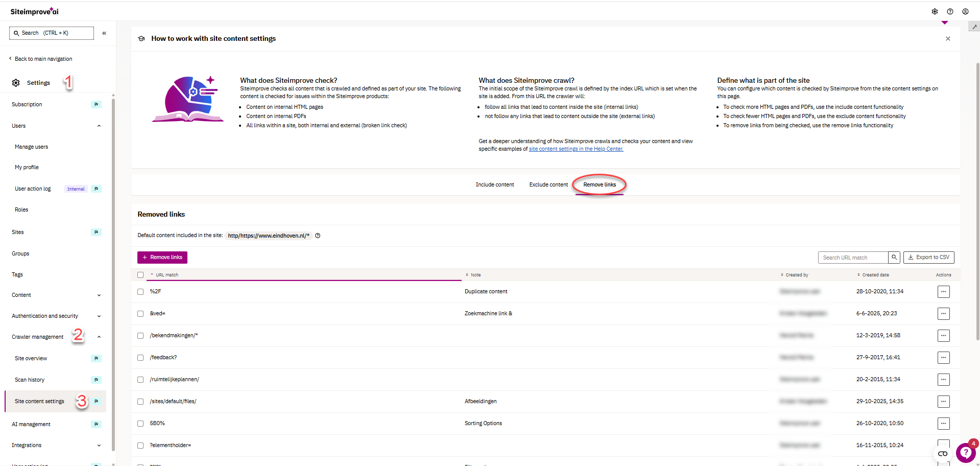
Task: Click the flag icon next to User action log
Action: pyautogui.click(x=96, y=189)
